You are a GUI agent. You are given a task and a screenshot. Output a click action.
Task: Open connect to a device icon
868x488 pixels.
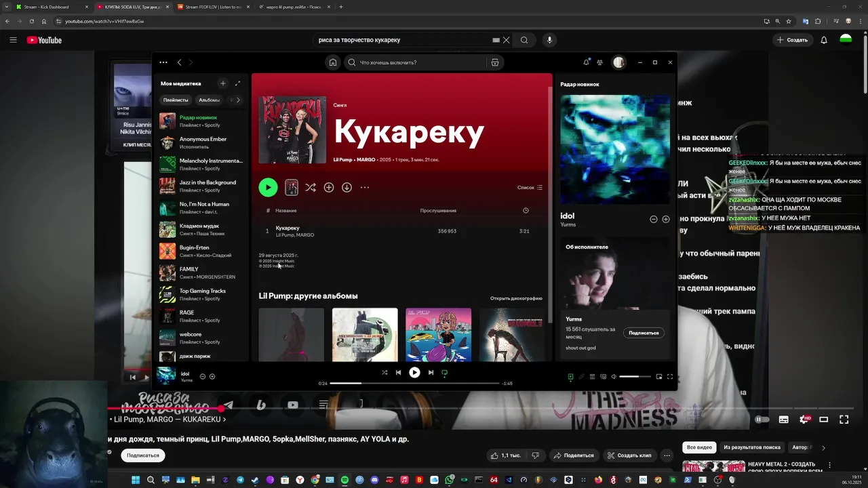tap(603, 376)
